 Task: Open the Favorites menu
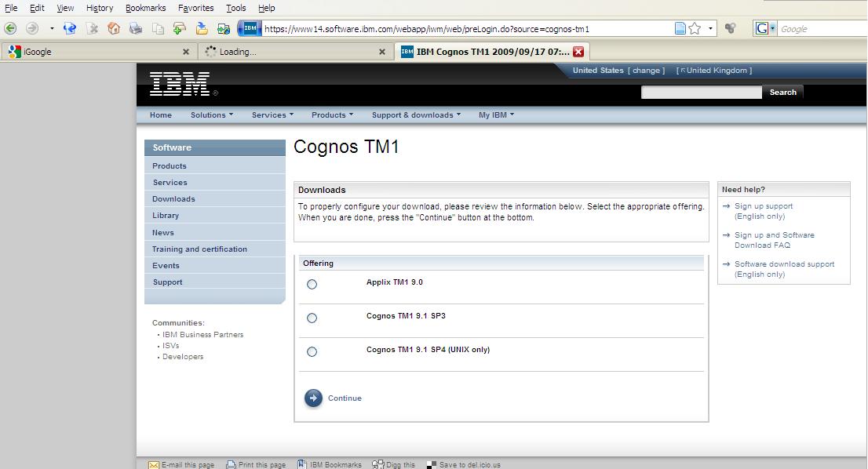pyautogui.click(x=196, y=8)
